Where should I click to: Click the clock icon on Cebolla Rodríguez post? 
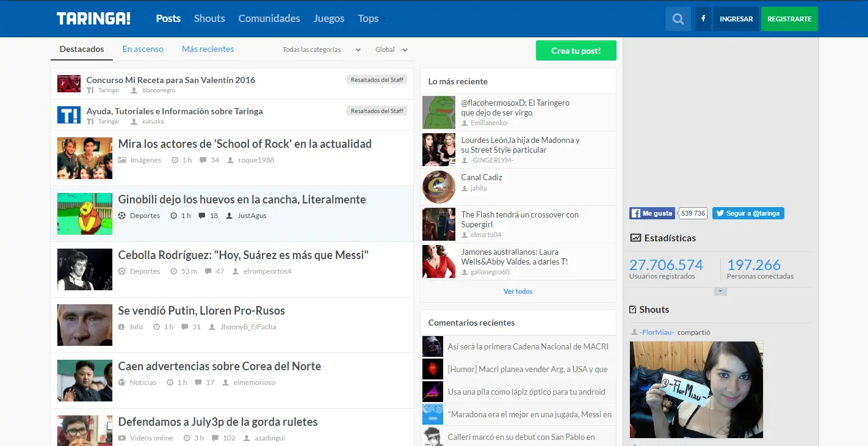click(x=173, y=271)
